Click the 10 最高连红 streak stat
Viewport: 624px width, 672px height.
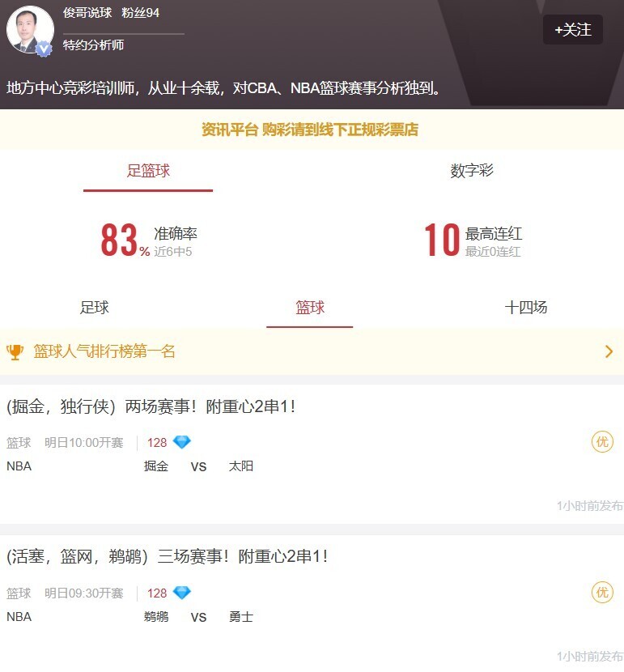pos(473,240)
